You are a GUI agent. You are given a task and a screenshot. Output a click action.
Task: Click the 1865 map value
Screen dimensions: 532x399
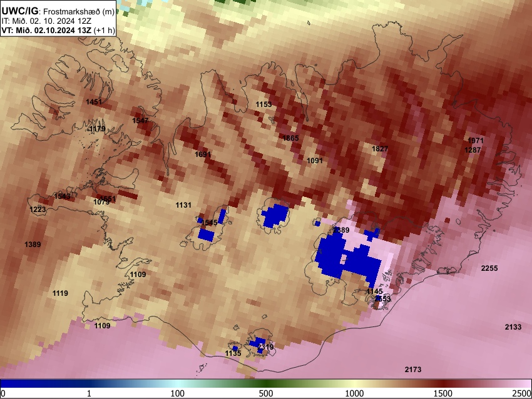pos(291,138)
